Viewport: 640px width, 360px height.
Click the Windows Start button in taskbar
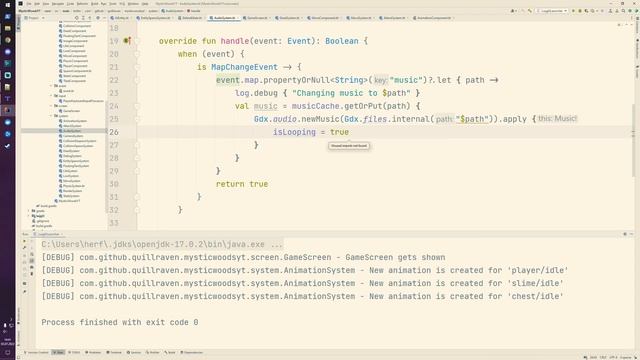(7, 5)
